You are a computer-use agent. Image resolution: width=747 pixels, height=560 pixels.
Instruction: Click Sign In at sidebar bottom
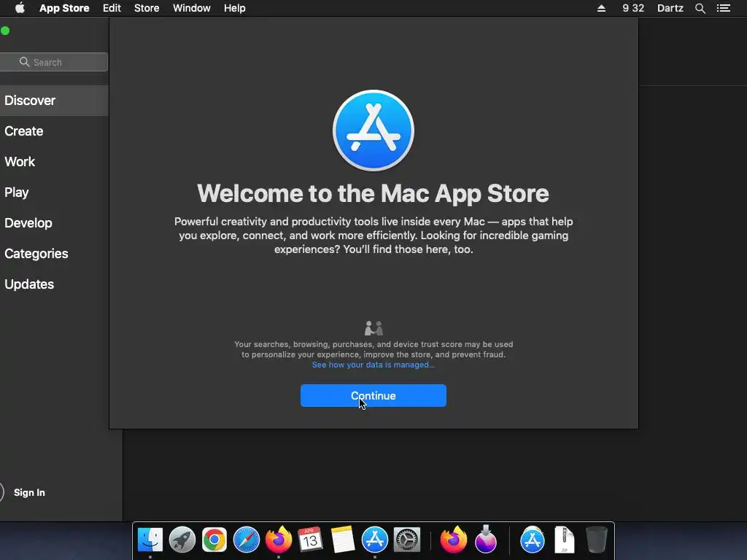[29, 492]
